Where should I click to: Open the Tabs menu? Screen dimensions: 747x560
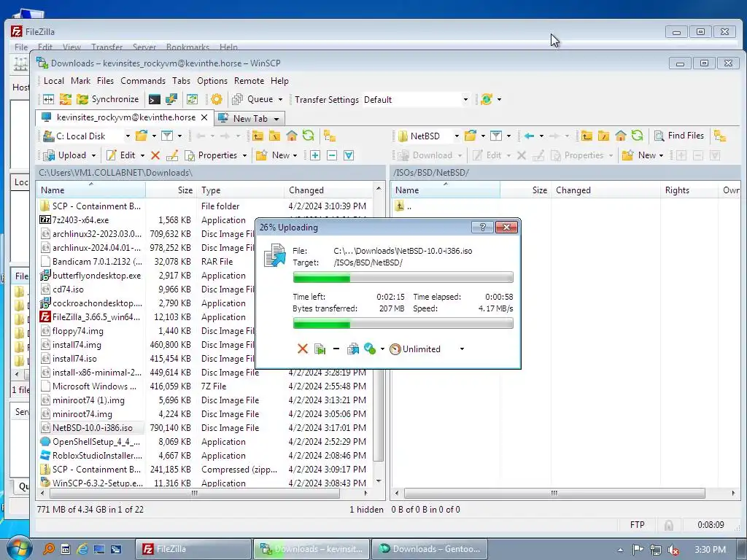(181, 81)
